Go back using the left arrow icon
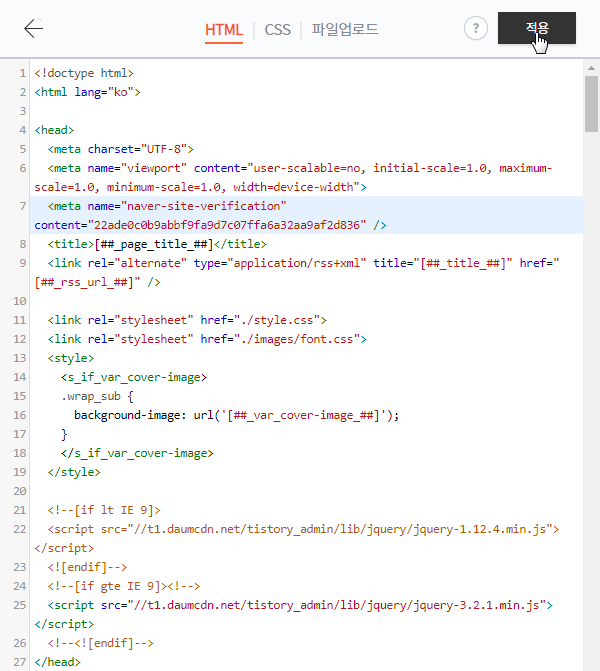 (x=33, y=29)
